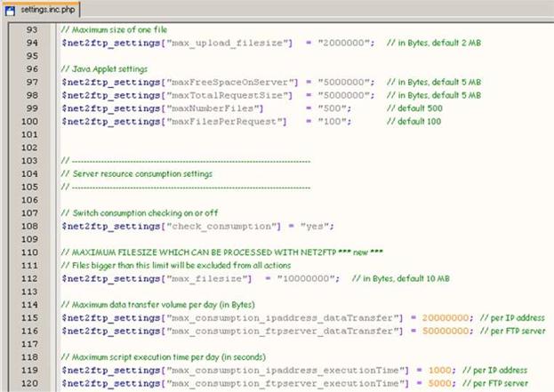Screen dimensions: 554x392
Task: Click the save icon on settings.inc.php tab
Action: 11,11
